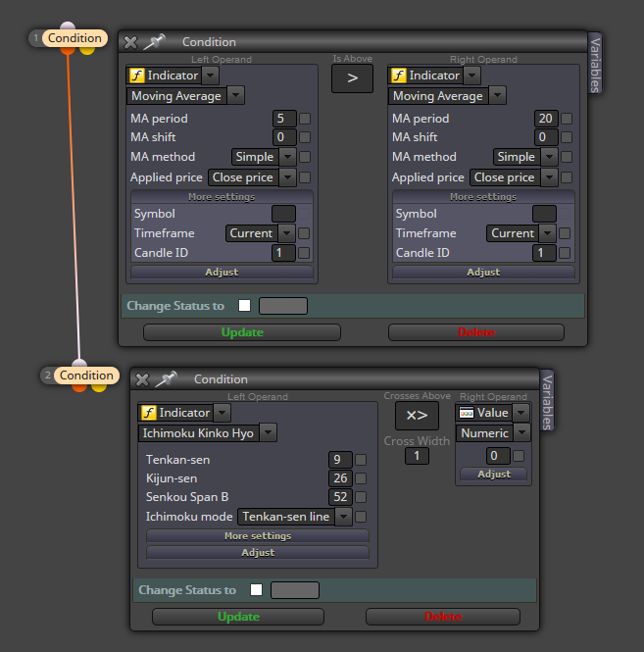Open Variables tab of second Condition panel
The width and height of the screenshot is (644, 652).
pyautogui.click(x=547, y=402)
